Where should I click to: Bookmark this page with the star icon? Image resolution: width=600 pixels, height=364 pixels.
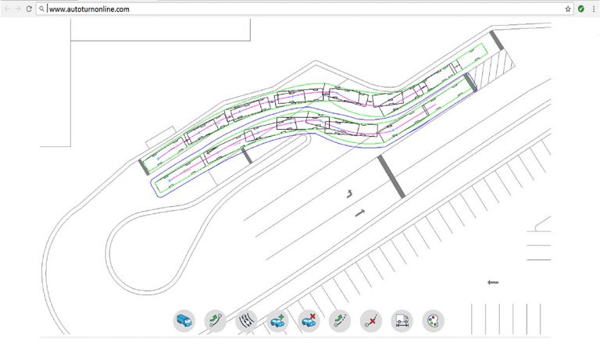(x=568, y=9)
